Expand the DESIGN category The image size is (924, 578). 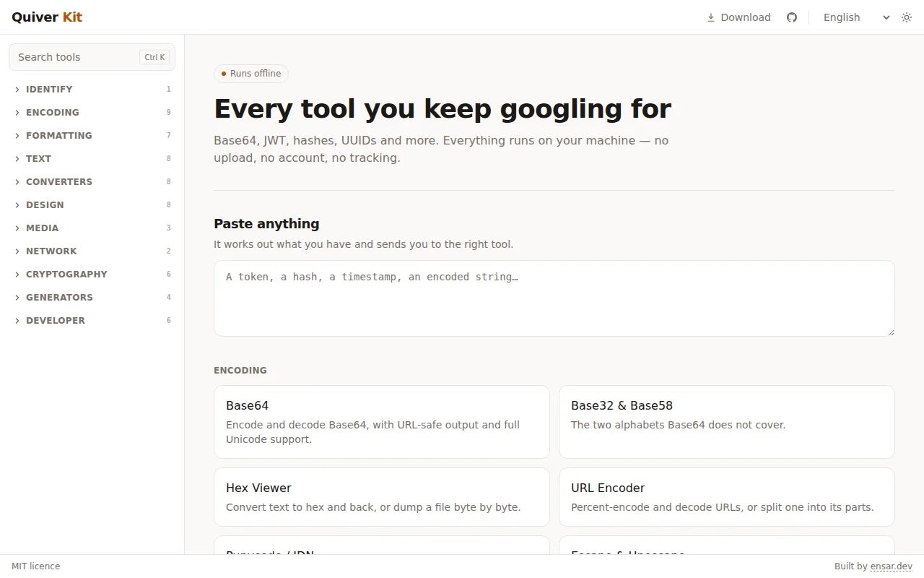point(92,204)
